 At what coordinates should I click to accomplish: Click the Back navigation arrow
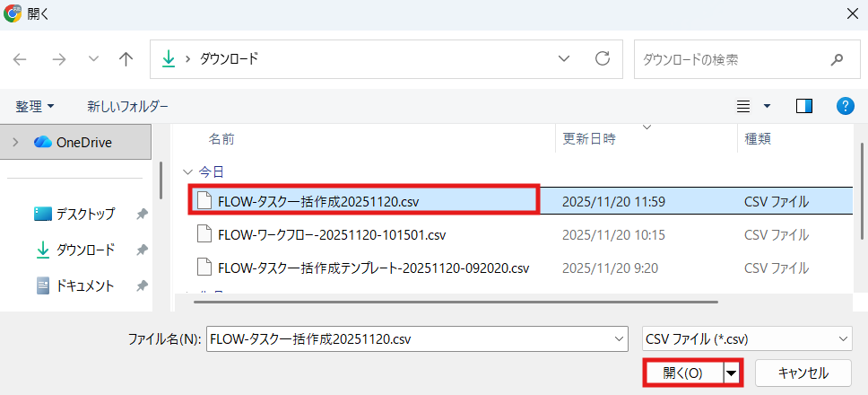click(x=20, y=59)
